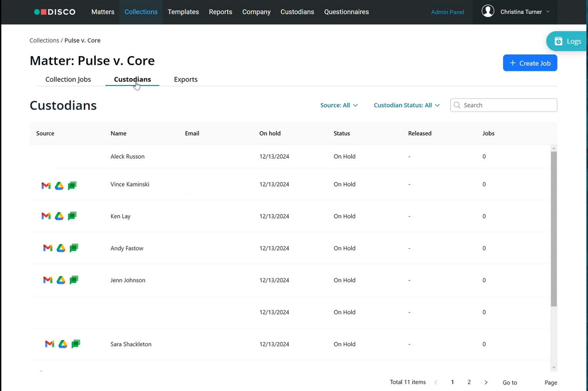Click the Gmail icon for Vince Kaminski
This screenshot has height=391, width=588.
[46, 185]
